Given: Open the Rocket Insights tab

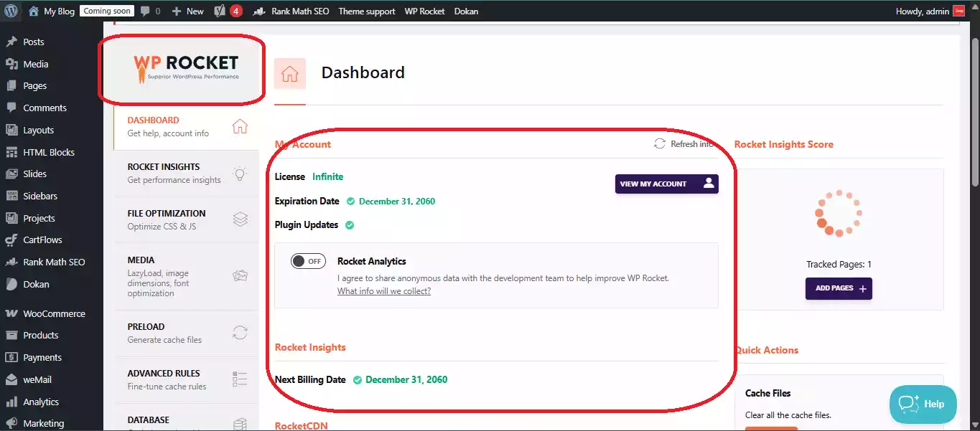Looking at the screenshot, I should 187,174.
